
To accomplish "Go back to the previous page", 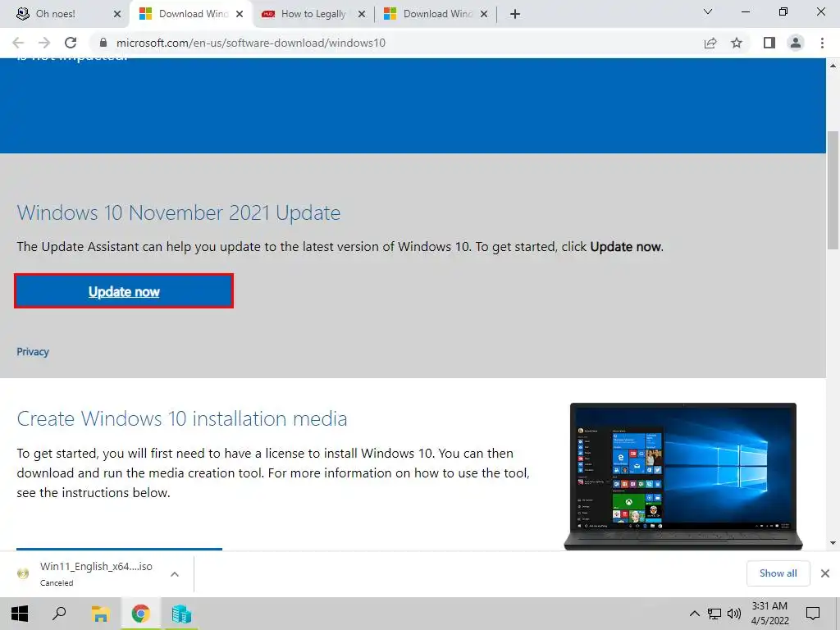I will [18, 43].
